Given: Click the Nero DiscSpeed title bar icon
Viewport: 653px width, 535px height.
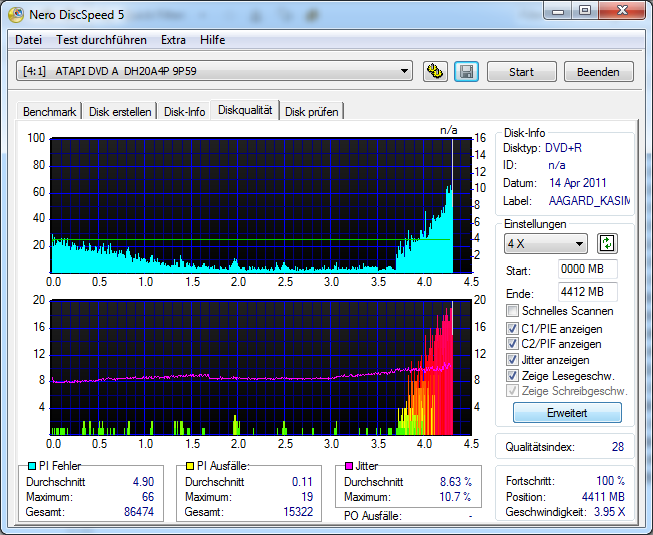Looking at the screenshot, I should click(16, 13).
